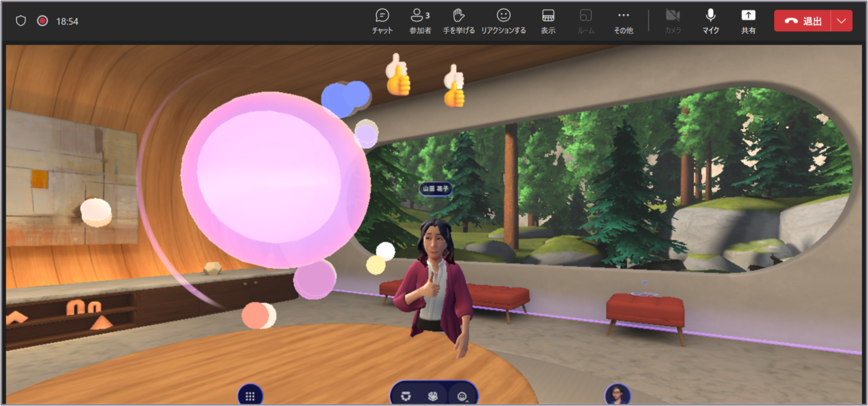
Task: Show the 参加者 participants list
Action: tap(420, 21)
